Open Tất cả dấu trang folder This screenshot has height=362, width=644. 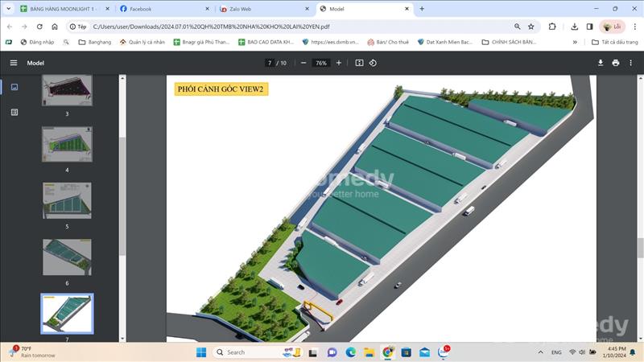click(615, 42)
